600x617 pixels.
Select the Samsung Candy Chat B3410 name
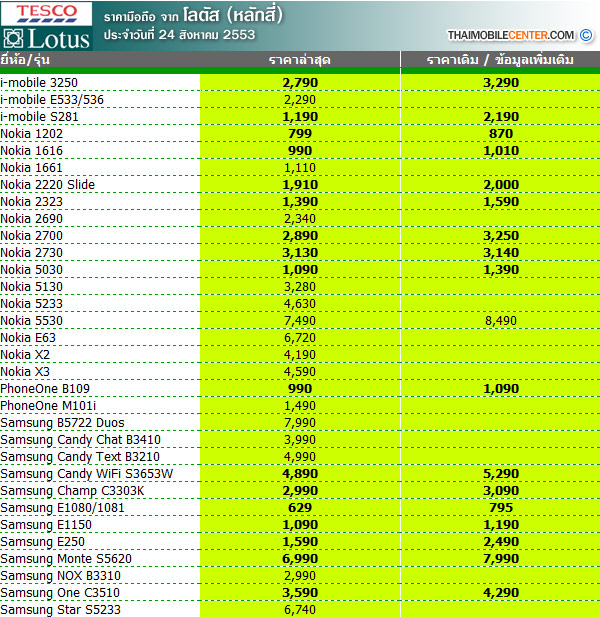pos(81,440)
